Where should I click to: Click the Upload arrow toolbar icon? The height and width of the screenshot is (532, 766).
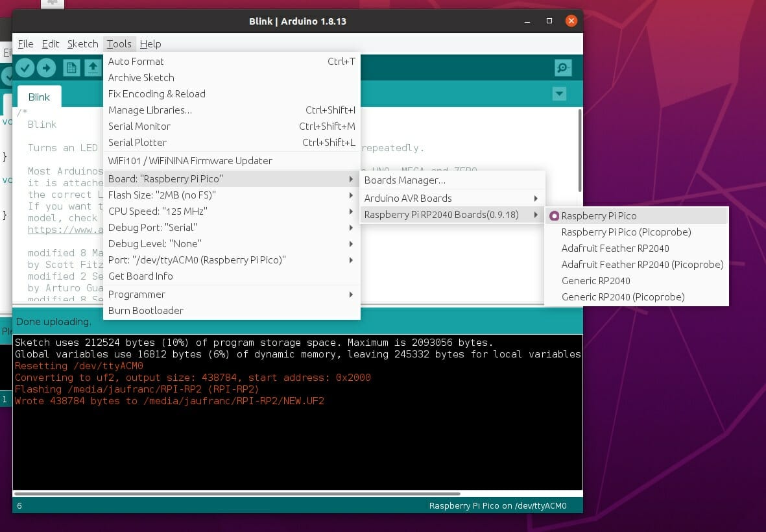click(47, 68)
